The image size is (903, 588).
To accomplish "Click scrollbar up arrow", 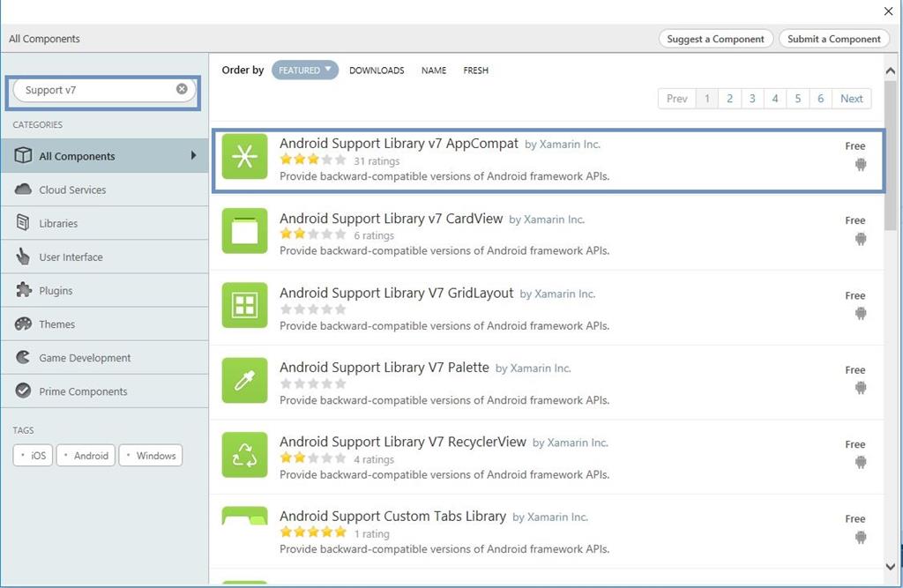I will coord(891,71).
